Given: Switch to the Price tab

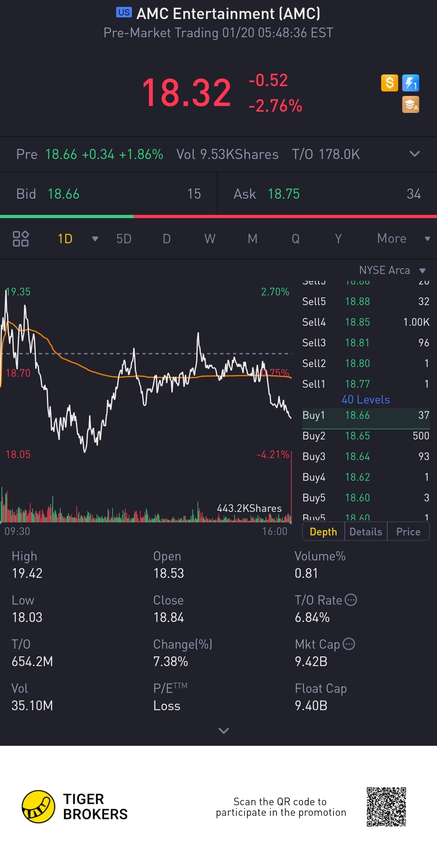Looking at the screenshot, I should coord(408,532).
